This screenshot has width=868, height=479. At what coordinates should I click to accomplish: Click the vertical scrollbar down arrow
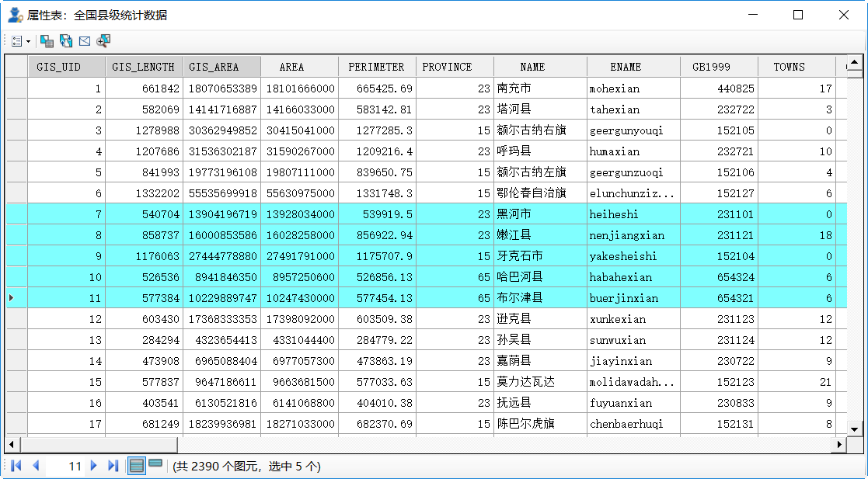coord(854,429)
